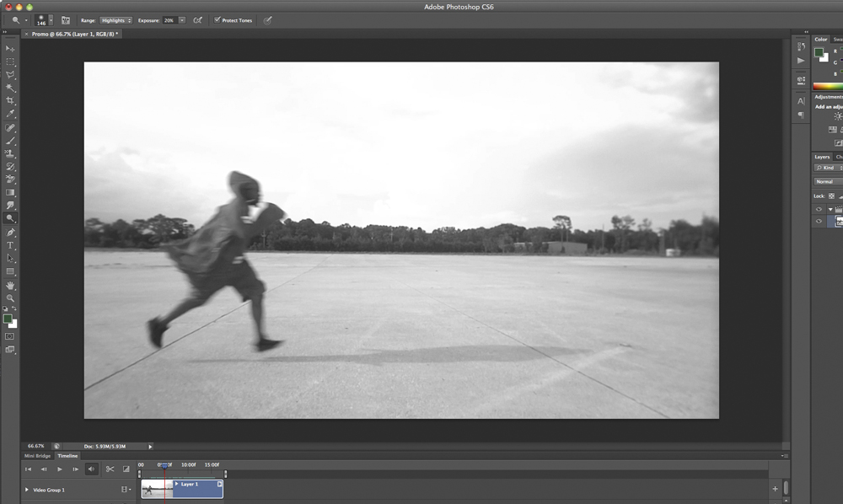Open the History panel icon
The width and height of the screenshot is (843, 504).
coord(801,46)
